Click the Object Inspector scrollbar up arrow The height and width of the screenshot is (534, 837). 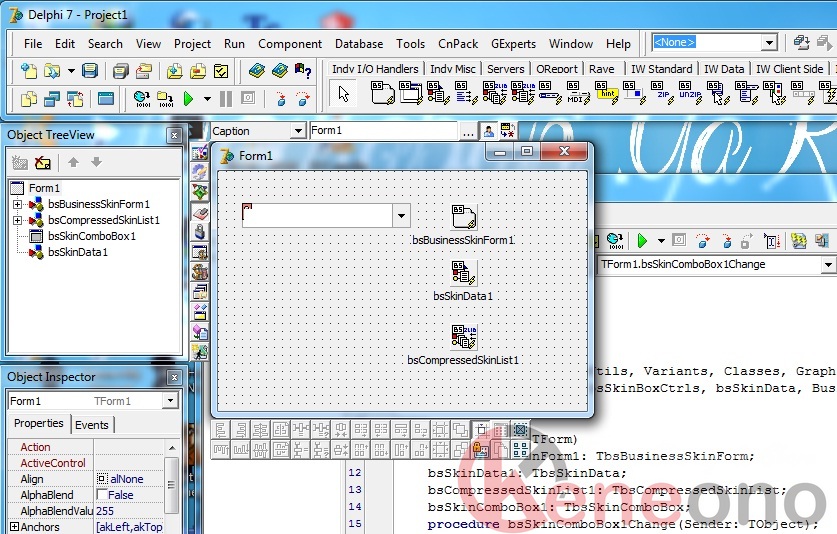click(171, 447)
